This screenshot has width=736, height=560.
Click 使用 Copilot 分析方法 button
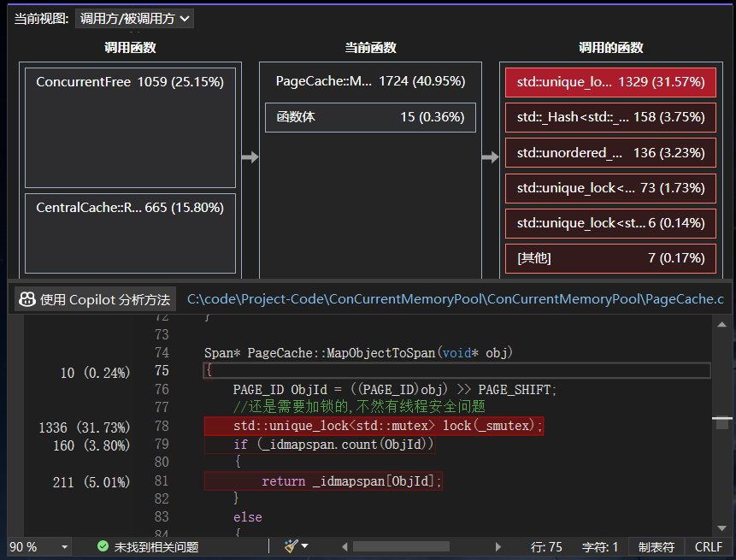pyautogui.click(x=95, y=299)
